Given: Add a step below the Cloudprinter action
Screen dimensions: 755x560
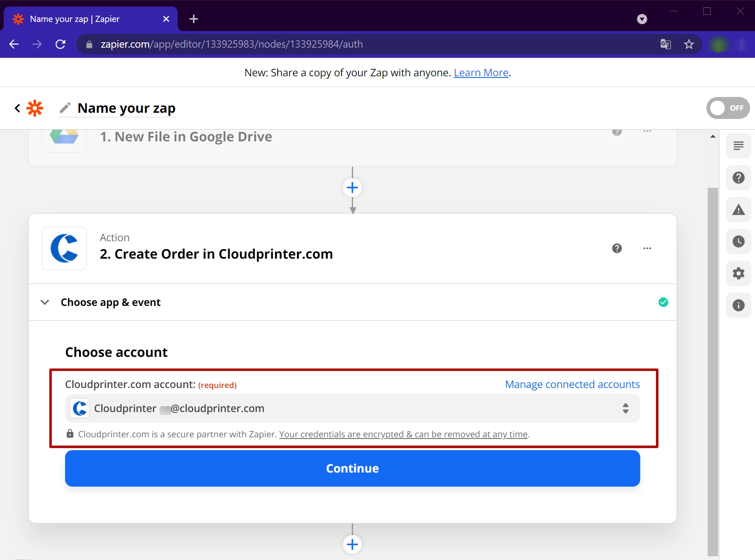Looking at the screenshot, I should point(353,544).
